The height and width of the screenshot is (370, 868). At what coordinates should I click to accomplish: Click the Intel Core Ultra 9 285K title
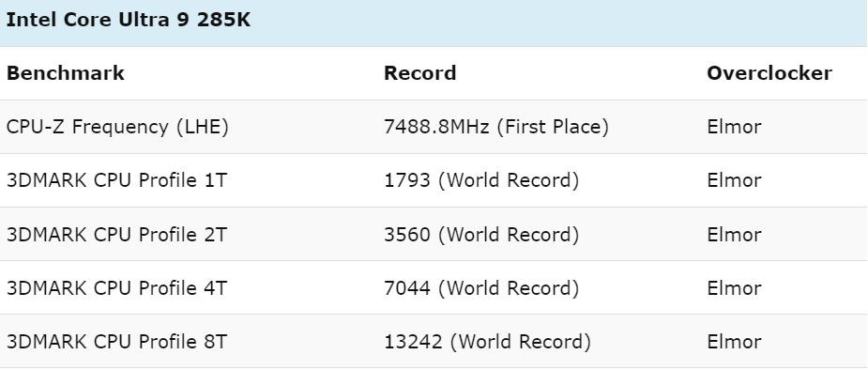coord(128,20)
